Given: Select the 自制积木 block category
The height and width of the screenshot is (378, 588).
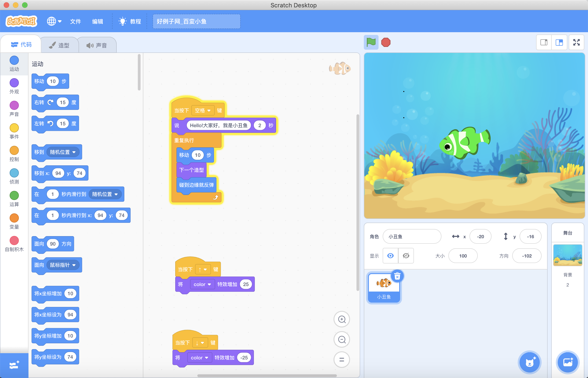Looking at the screenshot, I should pyautogui.click(x=14, y=244).
